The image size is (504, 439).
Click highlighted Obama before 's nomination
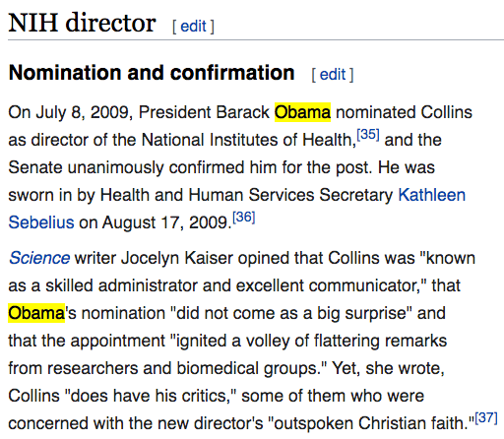[36, 313]
